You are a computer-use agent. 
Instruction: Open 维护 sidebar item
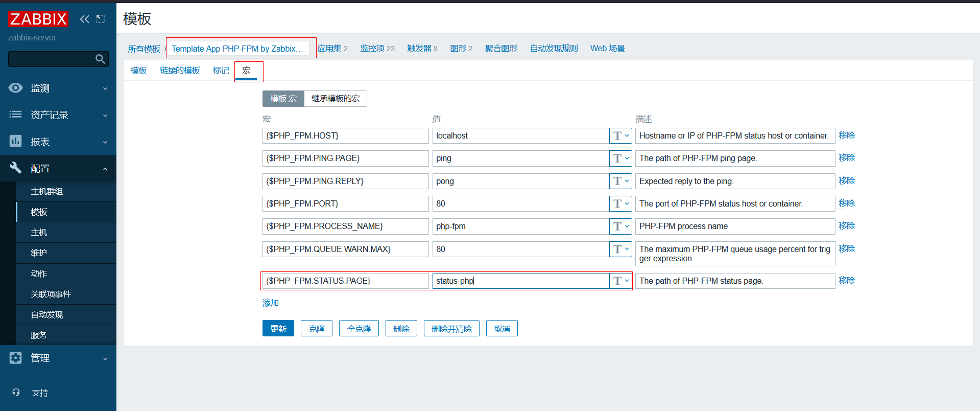point(66,253)
